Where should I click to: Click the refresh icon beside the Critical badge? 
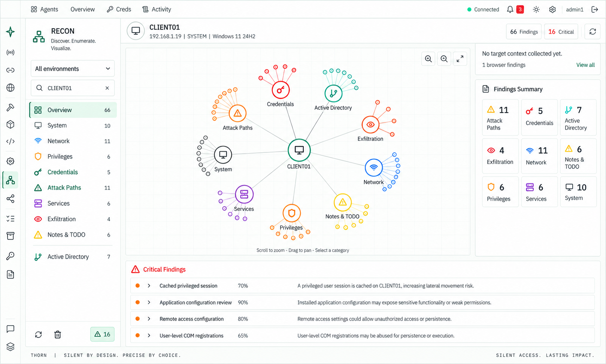(593, 32)
